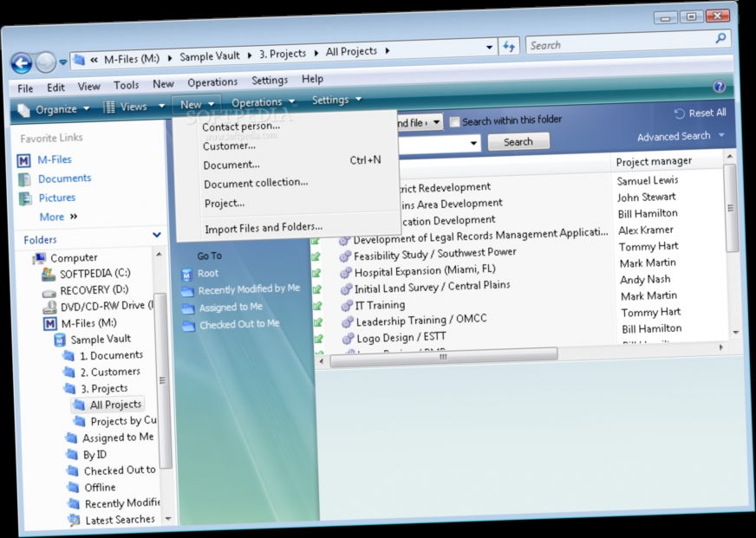The width and height of the screenshot is (756, 538).
Task: Select 2. Customers in the folder tree
Action: pos(110,373)
